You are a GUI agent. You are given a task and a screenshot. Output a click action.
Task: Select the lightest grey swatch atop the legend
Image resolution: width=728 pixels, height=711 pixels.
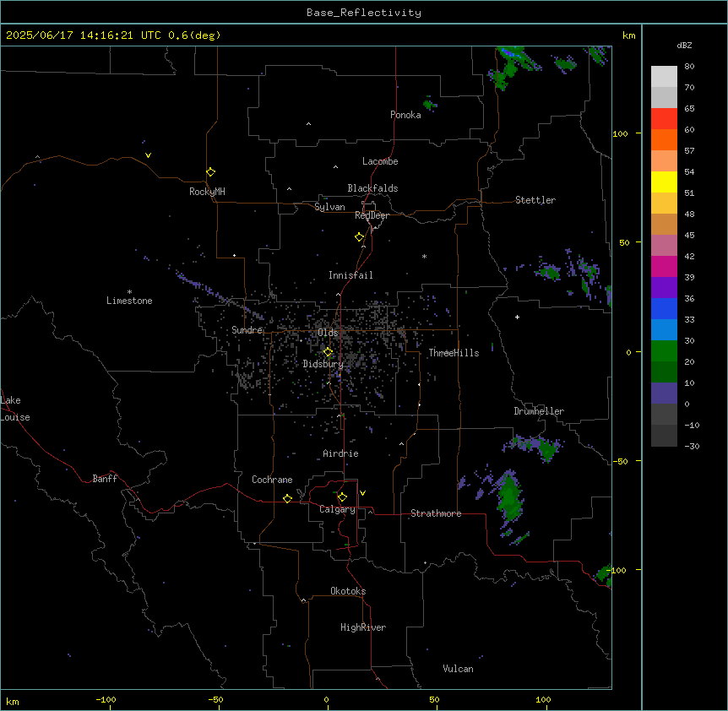(x=664, y=76)
